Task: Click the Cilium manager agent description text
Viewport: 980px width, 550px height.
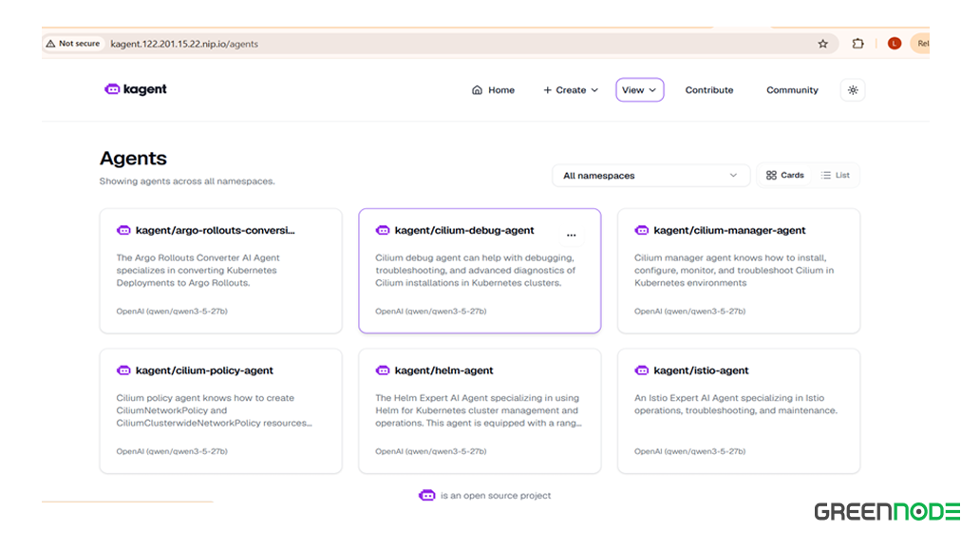Action: point(734,270)
